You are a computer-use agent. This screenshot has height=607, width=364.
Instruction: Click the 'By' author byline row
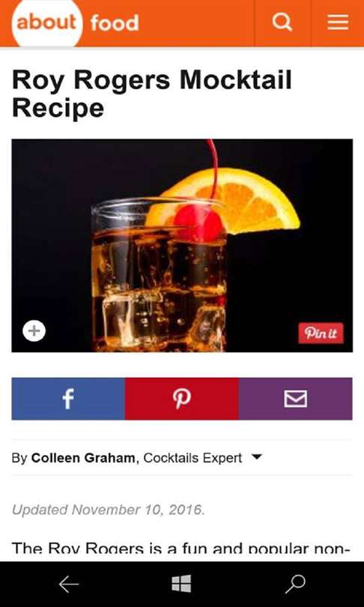point(182,458)
